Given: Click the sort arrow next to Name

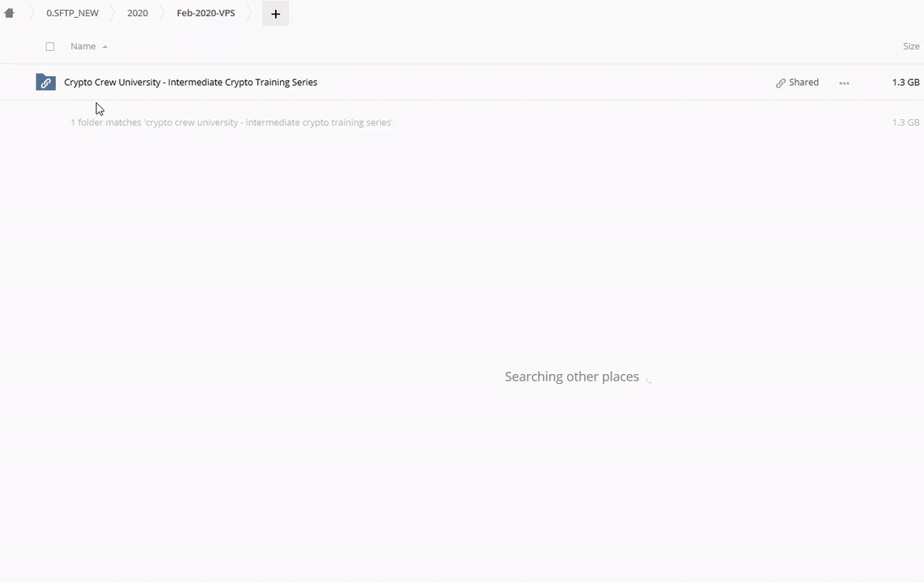Looking at the screenshot, I should pyautogui.click(x=105, y=47).
